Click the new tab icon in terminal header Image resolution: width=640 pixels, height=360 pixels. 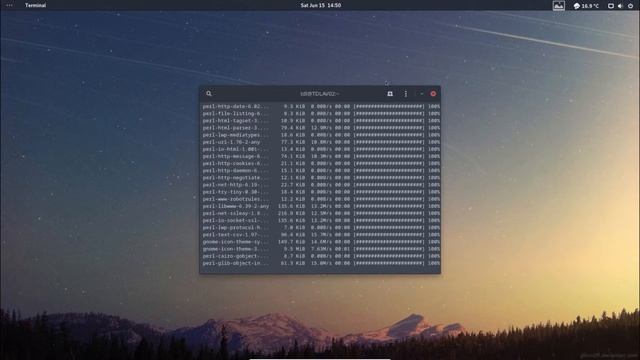(x=390, y=94)
